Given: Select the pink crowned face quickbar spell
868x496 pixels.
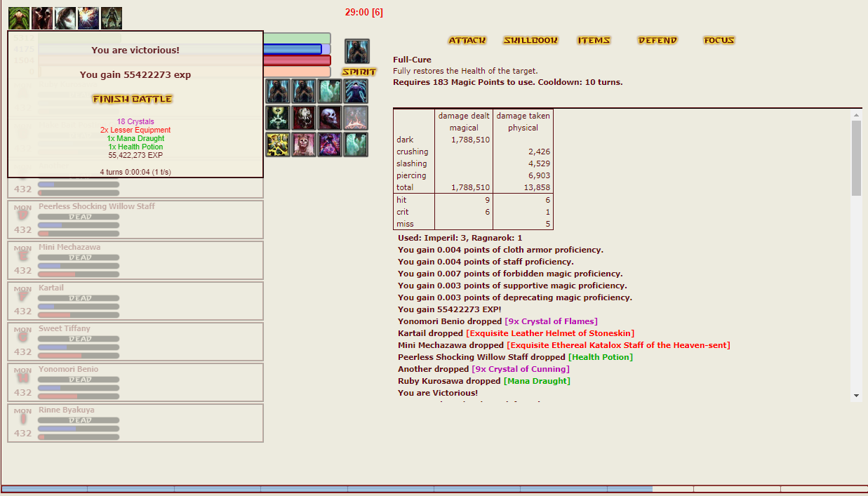Looking at the screenshot, I should point(304,145).
